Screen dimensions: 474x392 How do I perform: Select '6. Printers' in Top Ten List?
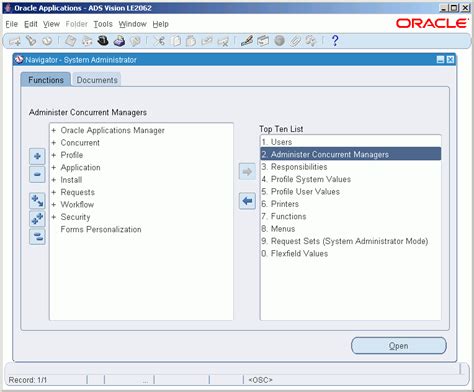351,204
